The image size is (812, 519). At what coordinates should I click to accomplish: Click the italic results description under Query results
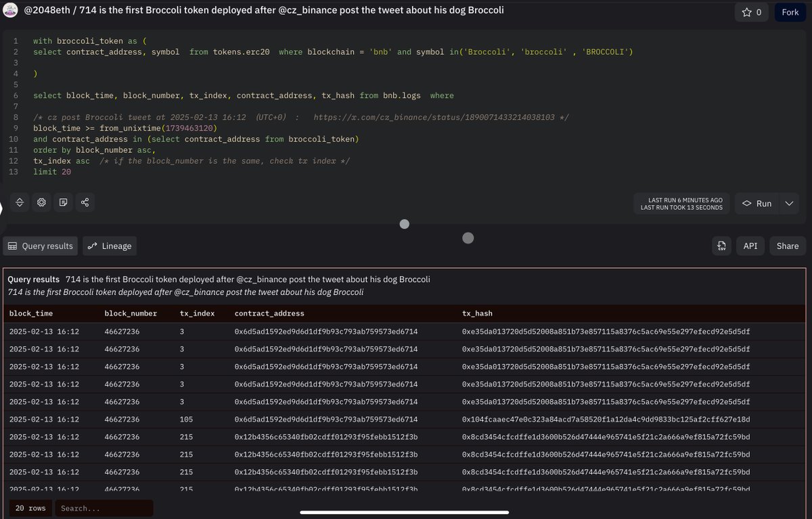(186, 292)
